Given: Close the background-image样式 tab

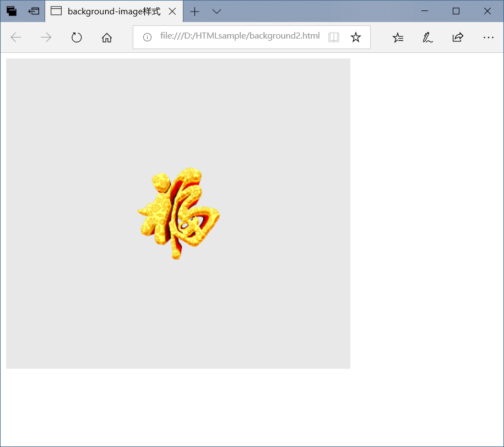Looking at the screenshot, I should click(x=172, y=12).
